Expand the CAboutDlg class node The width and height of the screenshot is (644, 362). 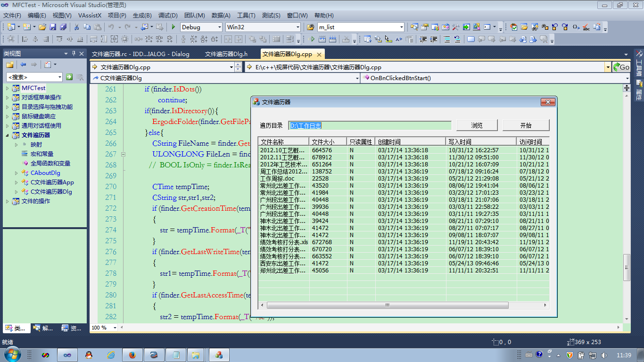tap(16, 173)
